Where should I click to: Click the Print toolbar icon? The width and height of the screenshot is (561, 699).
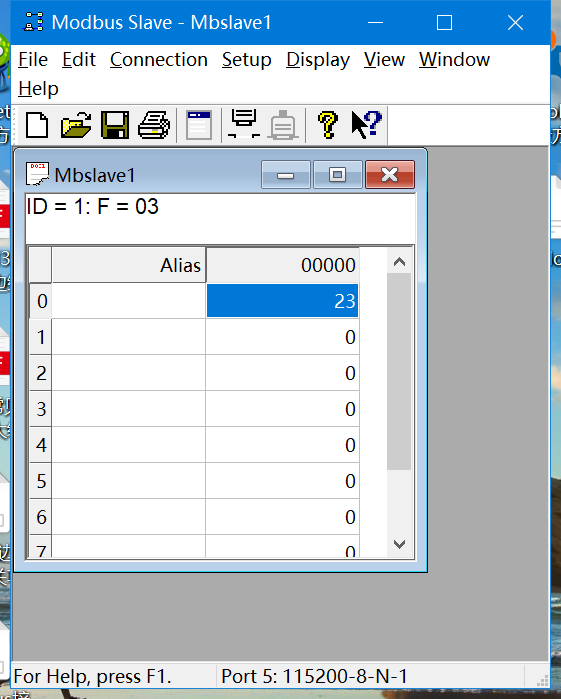coord(154,125)
